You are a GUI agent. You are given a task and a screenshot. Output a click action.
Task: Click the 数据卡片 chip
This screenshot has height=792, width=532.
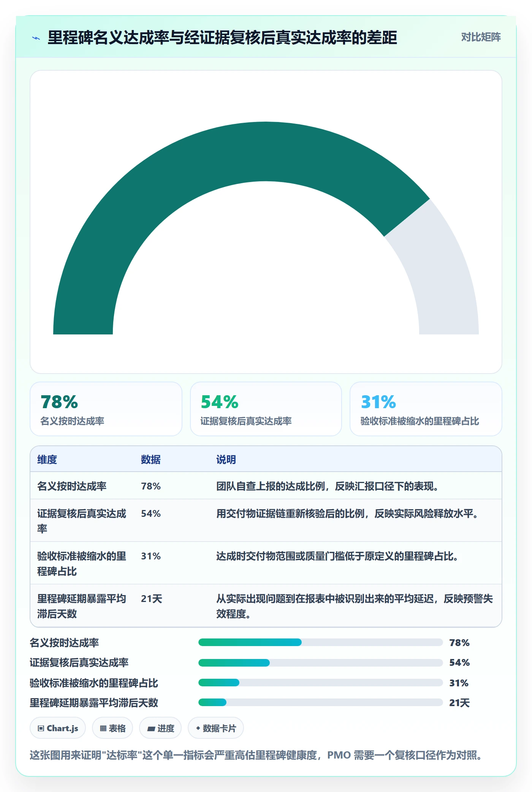[216, 728]
